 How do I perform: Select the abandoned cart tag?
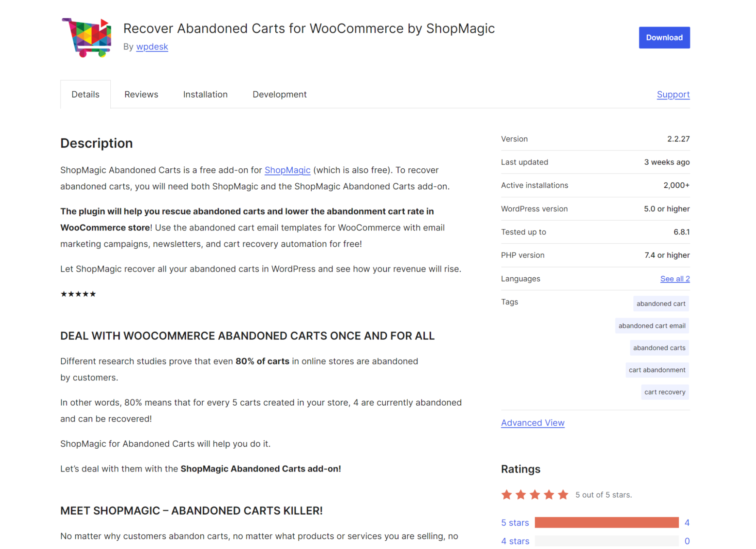pos(660,303)
